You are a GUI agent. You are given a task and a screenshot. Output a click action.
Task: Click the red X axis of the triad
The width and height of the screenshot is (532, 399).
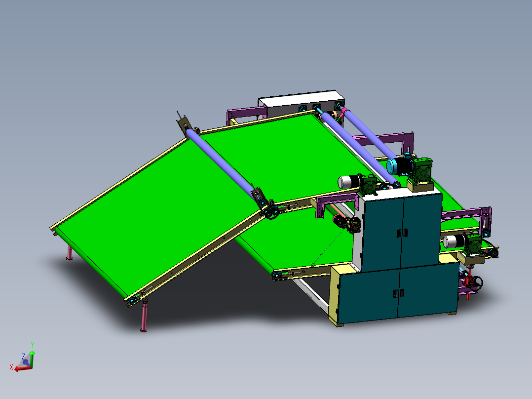(x=23, y=368)
